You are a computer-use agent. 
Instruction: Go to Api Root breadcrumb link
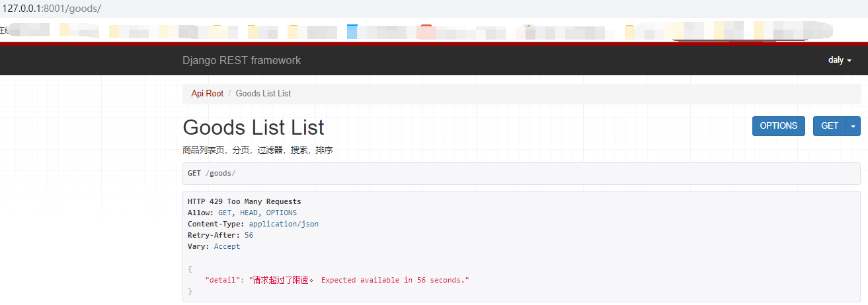[208, 94]
